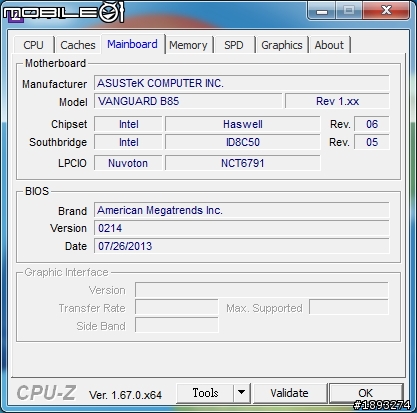Image resolution: width=417 pixels, height=413 pixels.
Task: Select the Rev 1.xx model revision field
Action: (x=337, y=101)
